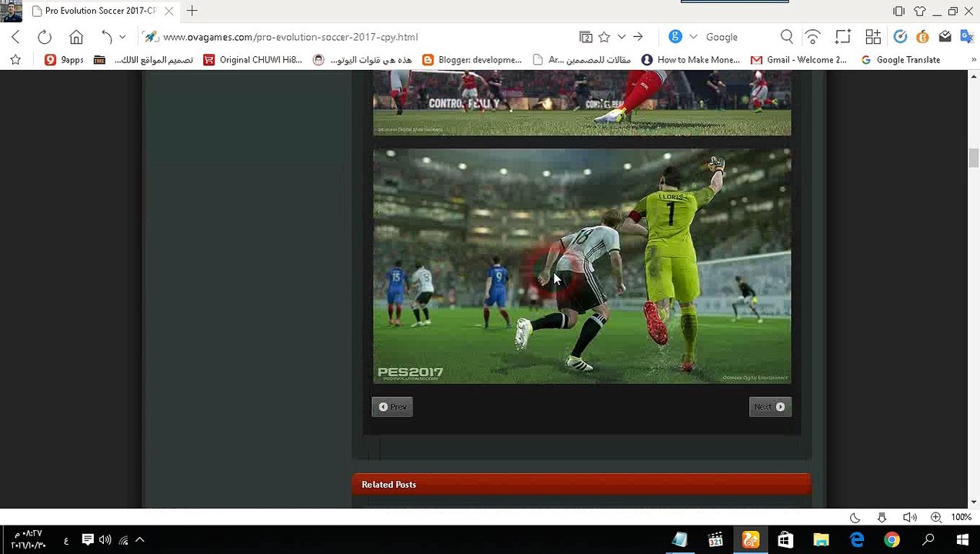Click the page vertical scrollbar thumb
The width and height of the screenshot is (980, 554).
[973, 157]
